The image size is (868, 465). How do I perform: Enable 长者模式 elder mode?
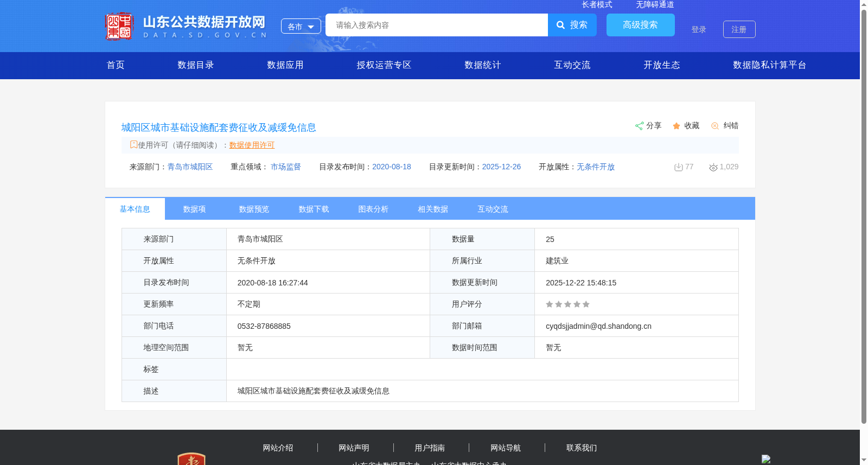[x=597, y=4]
